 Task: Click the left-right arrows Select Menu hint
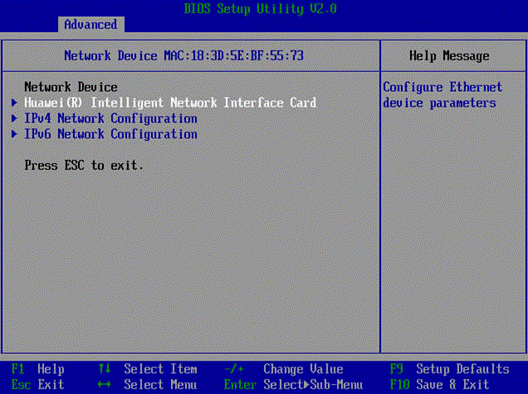pos(147,385)
